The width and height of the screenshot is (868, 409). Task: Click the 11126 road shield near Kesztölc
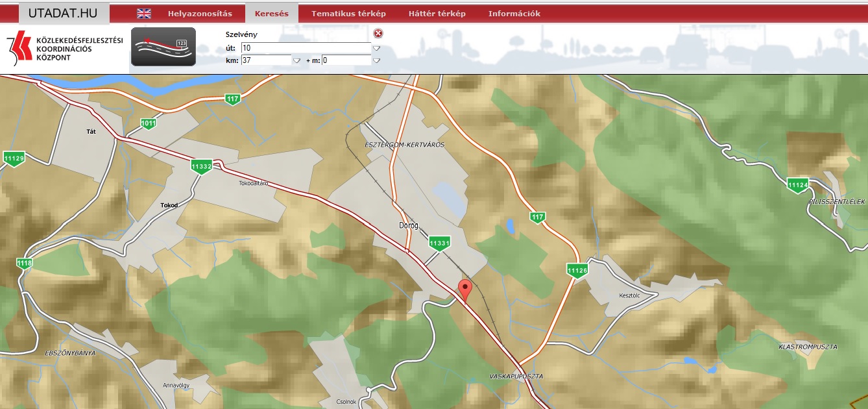click(577, 270)
